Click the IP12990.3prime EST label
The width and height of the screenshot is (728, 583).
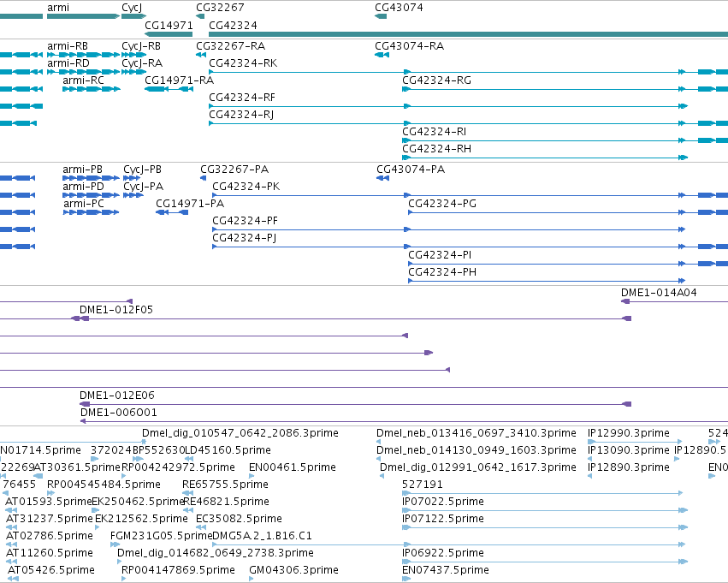point(629,433)
